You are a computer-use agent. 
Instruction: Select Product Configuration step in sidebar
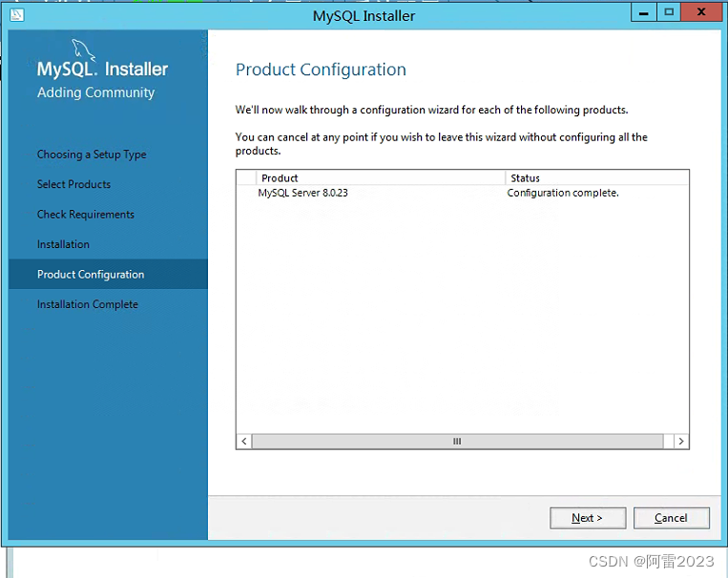[x=108, y=275]
